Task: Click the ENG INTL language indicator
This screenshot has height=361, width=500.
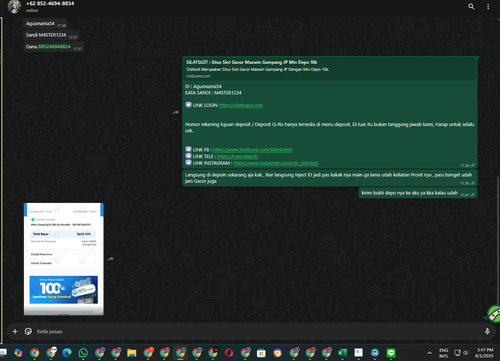Action: click(x=444, y=353)
